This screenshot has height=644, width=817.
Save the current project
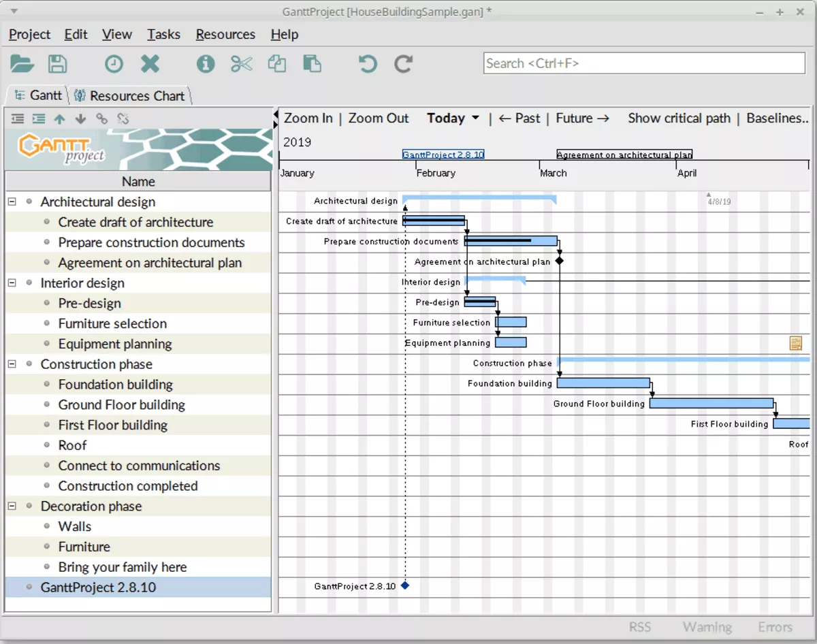coord(58,63)
